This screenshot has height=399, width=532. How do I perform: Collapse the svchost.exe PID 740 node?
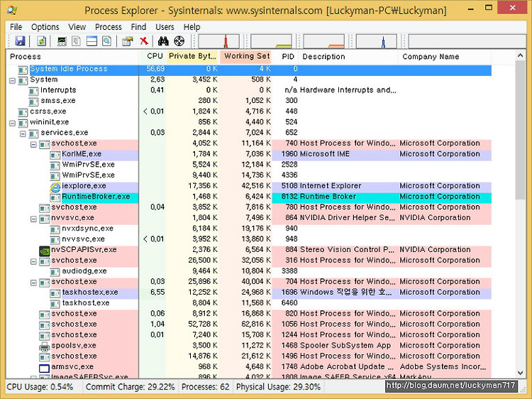point(33,144)
